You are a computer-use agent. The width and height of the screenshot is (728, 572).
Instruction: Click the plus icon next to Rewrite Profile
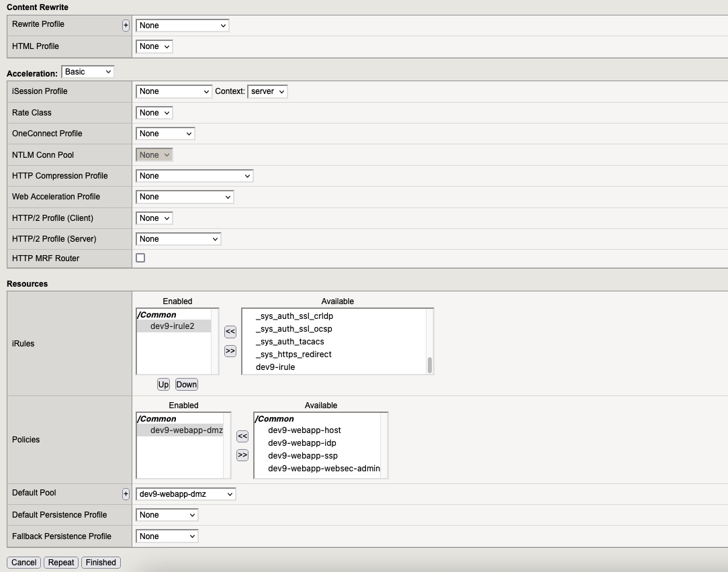126,26
